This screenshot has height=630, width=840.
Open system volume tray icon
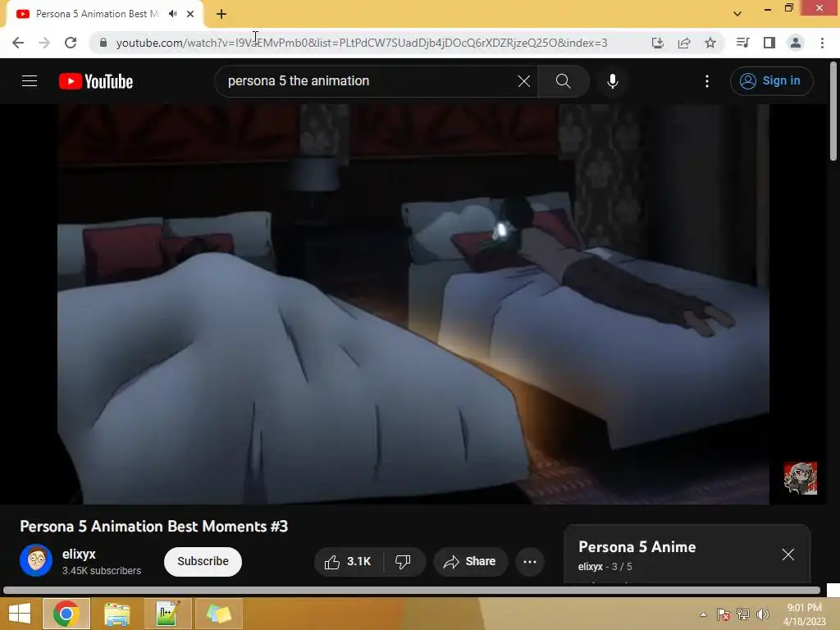[x=762, y=614]
